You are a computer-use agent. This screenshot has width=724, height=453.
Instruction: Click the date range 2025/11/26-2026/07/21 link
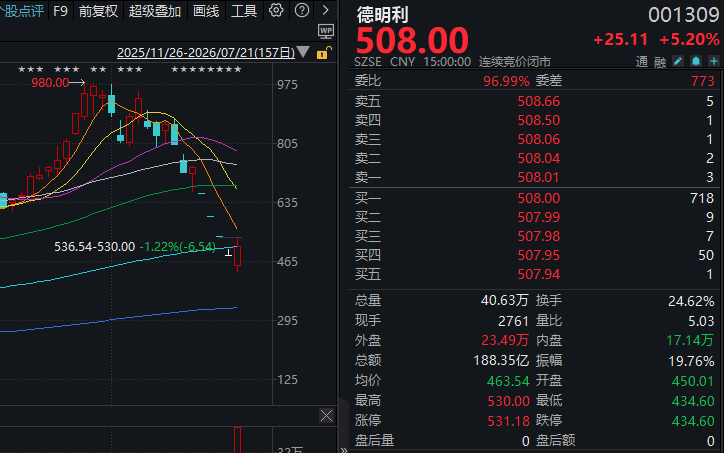206,53
